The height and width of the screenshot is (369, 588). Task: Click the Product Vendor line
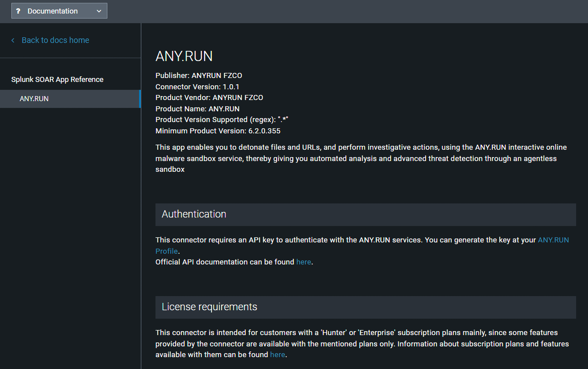pos(209,98)
